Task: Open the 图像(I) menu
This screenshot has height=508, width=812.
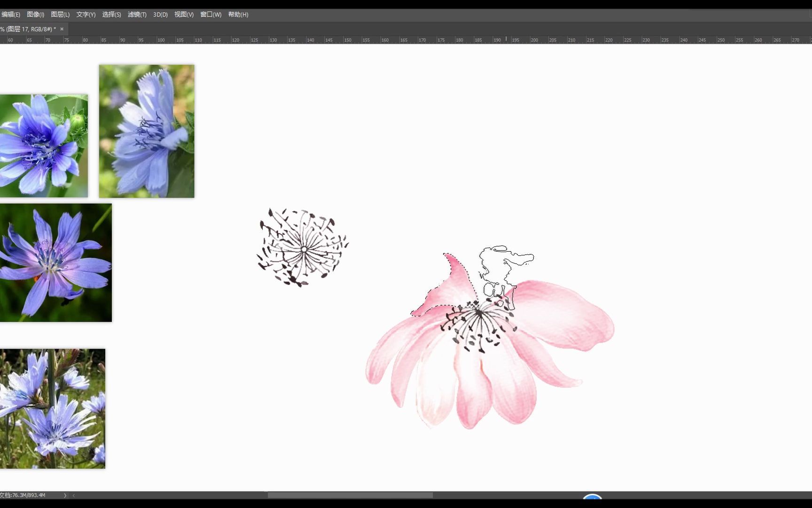Action: [36, 15]
